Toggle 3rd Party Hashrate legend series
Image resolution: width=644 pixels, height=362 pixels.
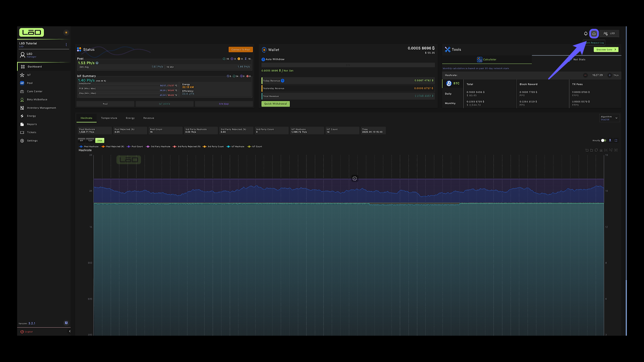pyautogui.click(x=158, y=146)
